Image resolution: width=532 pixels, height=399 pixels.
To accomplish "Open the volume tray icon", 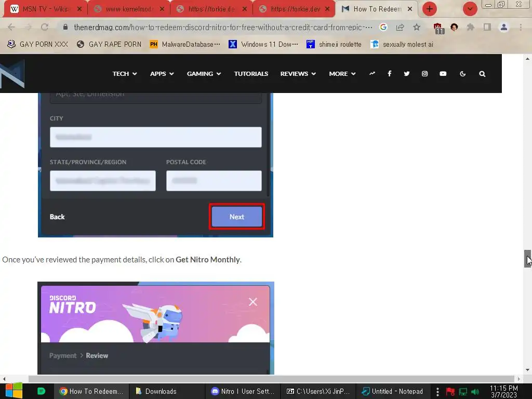I will tap(475, 392).
